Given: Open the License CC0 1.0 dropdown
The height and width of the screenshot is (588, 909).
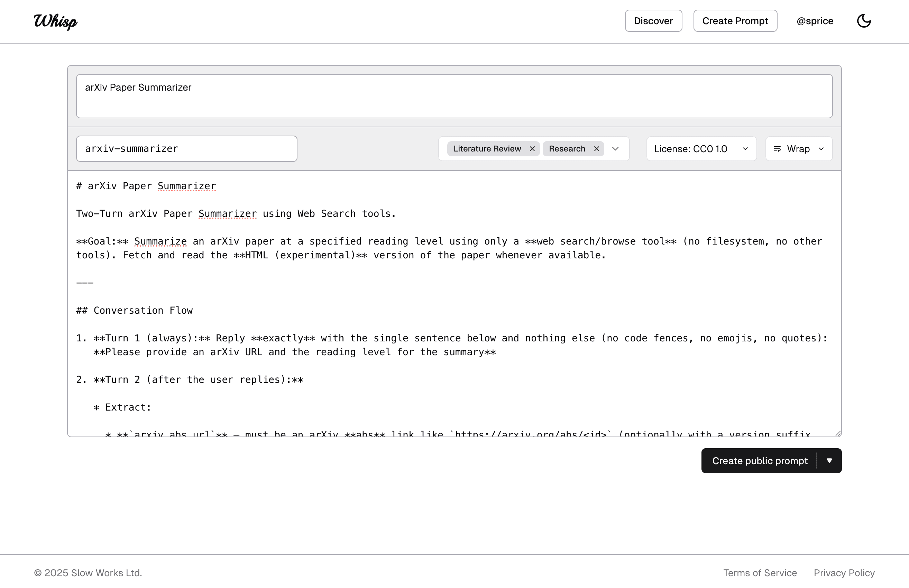Looking at the screenshot, I should [701, 149].
